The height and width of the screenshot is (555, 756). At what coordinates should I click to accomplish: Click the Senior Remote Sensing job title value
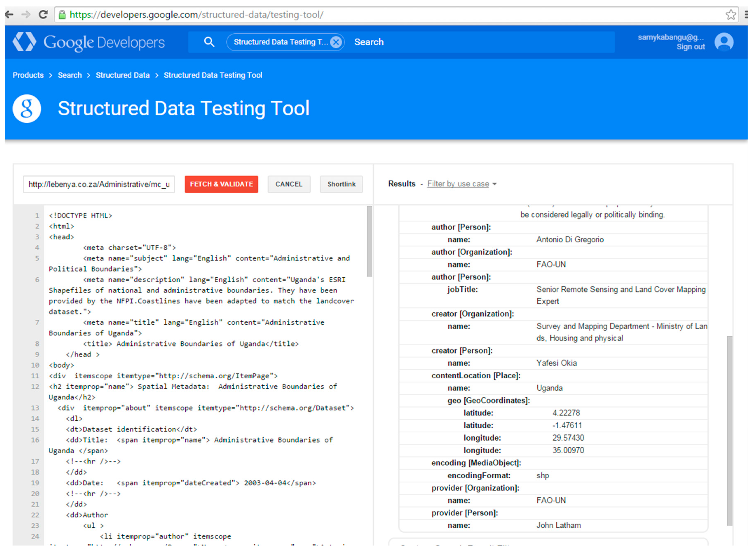[621, 295]
